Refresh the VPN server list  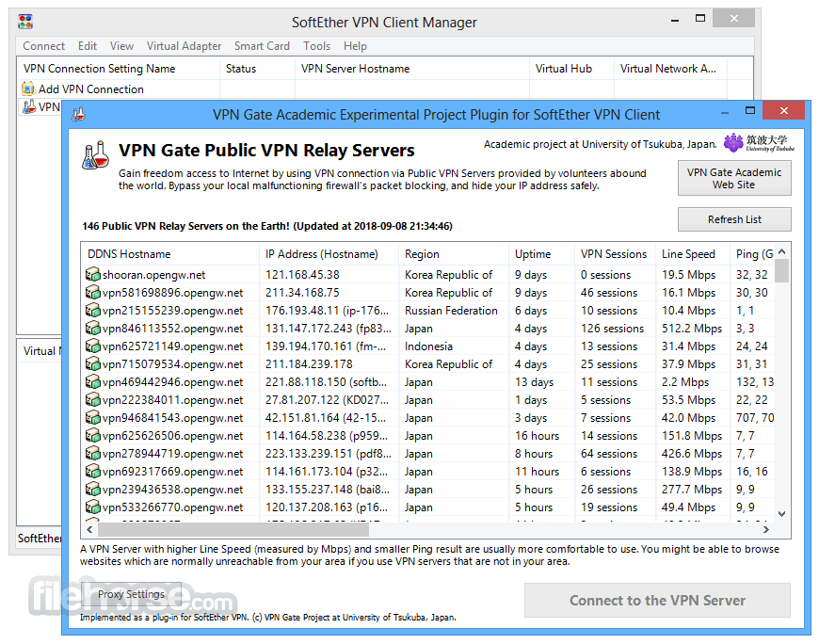click(734, 219)
